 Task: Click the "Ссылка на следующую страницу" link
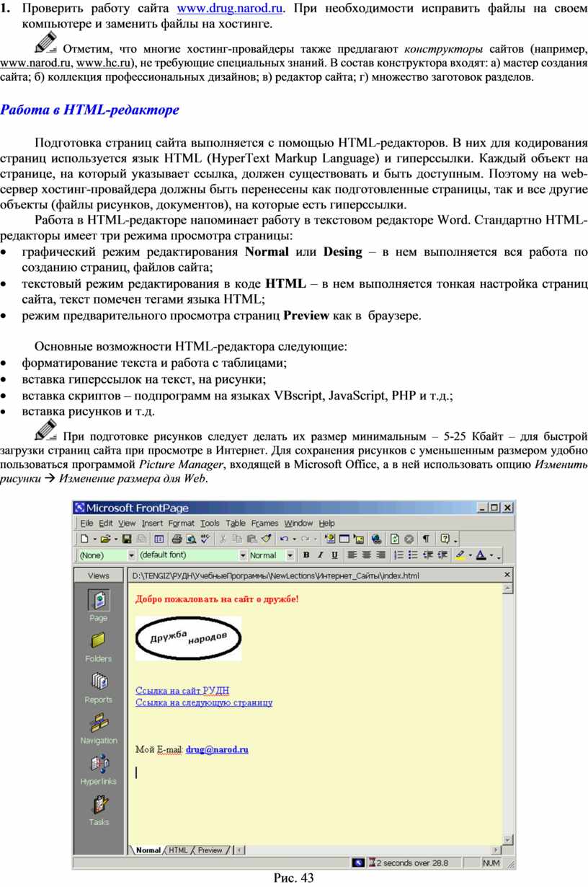pyautogui.click(x=204, y=702)
